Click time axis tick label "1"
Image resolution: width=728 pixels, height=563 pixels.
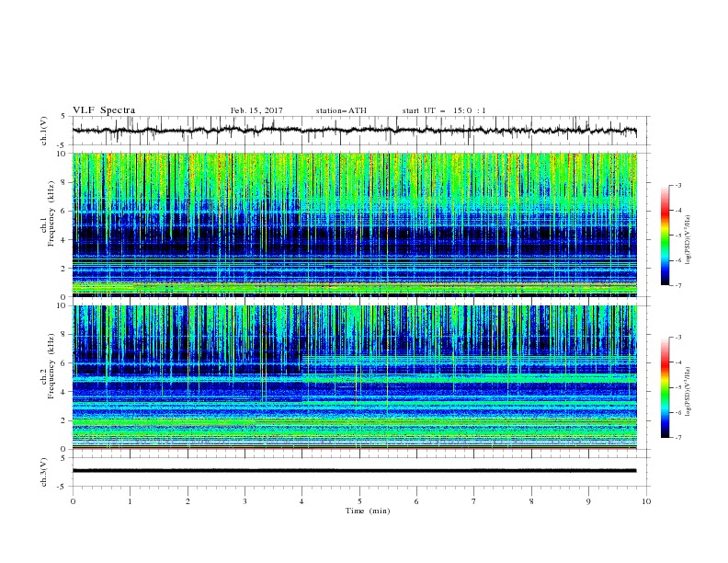[130, 501]
